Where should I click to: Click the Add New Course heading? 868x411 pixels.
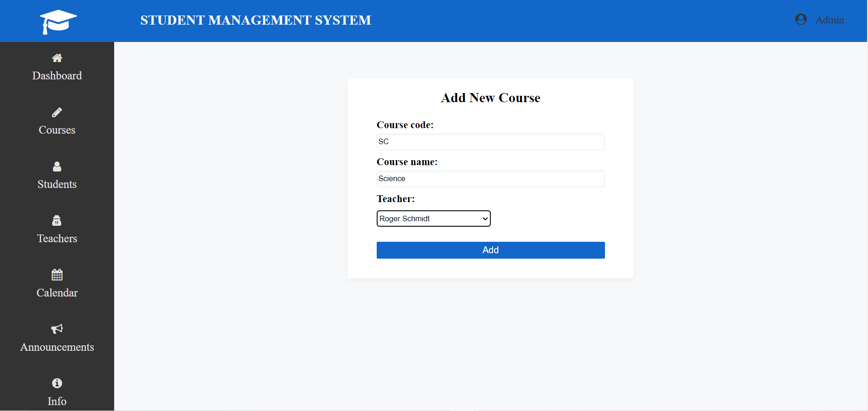point(490,98)
